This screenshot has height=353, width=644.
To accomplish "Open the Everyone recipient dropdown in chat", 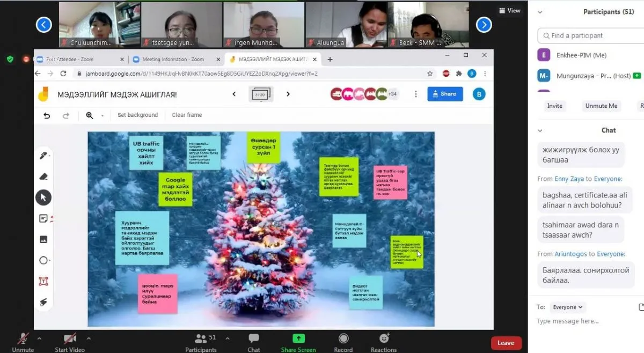I will tap(568, 307).
